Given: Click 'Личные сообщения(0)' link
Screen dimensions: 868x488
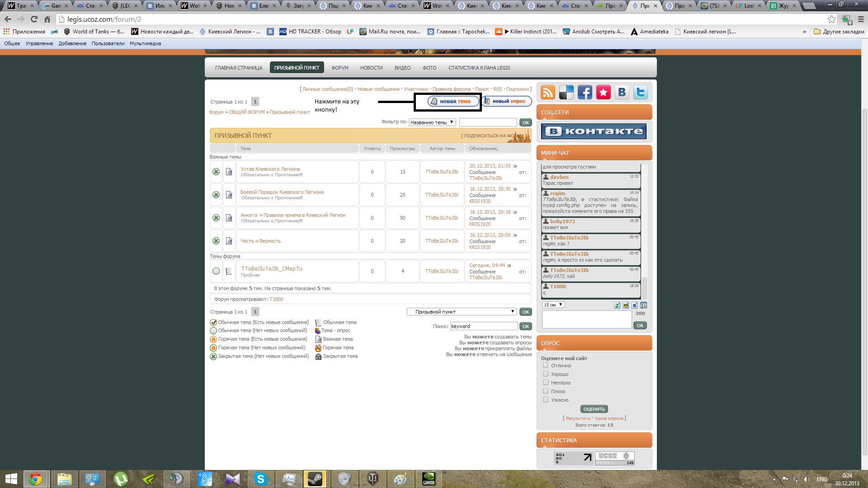Looking at the screenshot, I should pos(328,89).
